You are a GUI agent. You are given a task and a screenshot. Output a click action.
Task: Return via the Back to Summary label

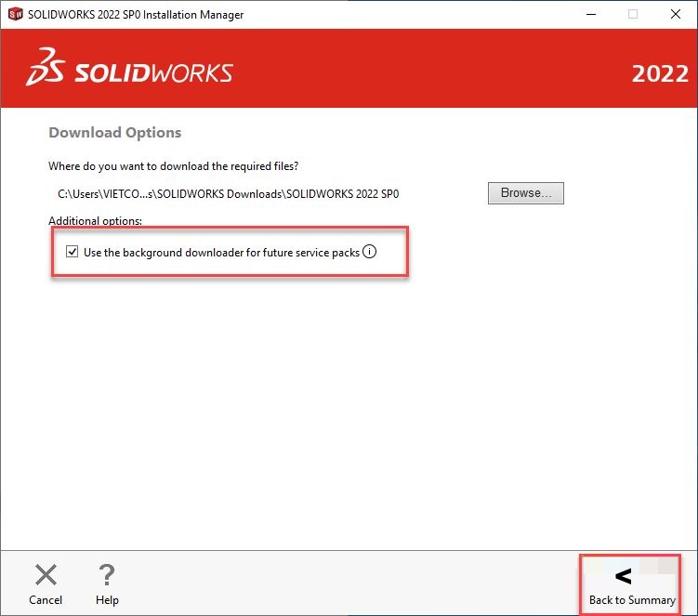coord(632,600)
